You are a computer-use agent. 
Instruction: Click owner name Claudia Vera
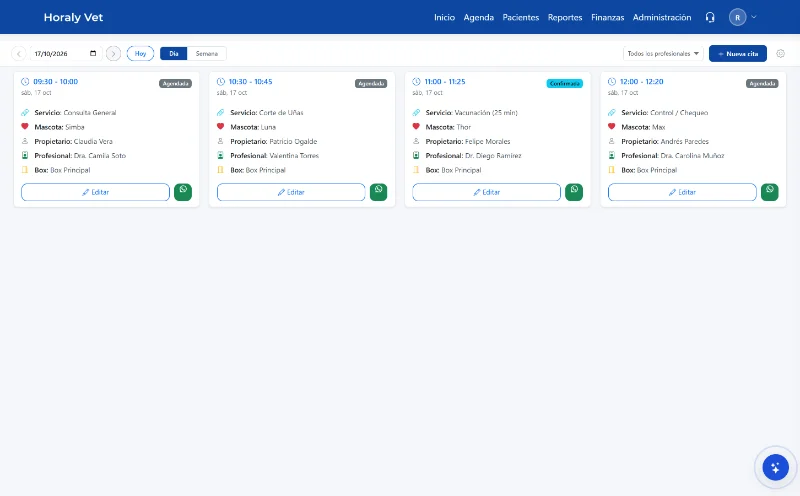coord(93,141)
